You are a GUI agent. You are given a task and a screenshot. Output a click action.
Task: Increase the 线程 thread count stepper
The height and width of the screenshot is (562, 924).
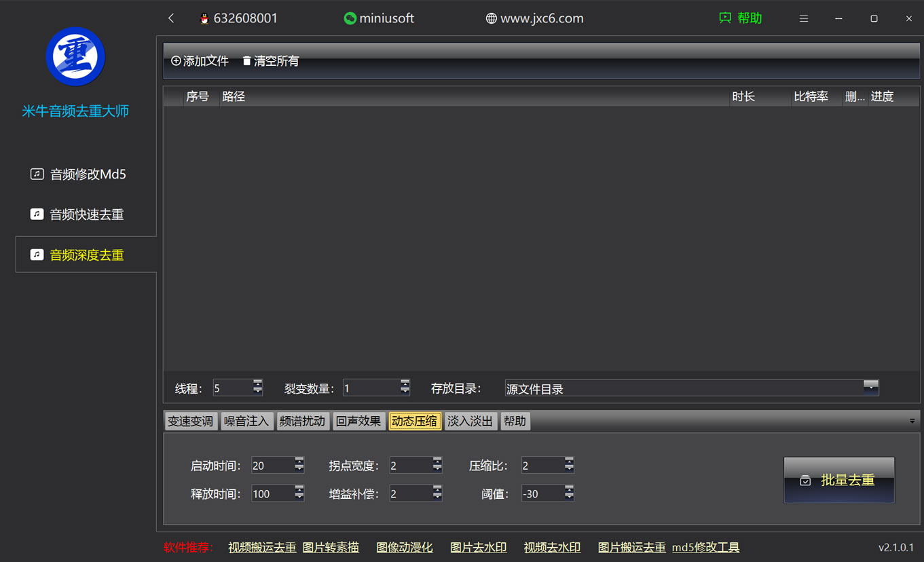coord(258,383)
